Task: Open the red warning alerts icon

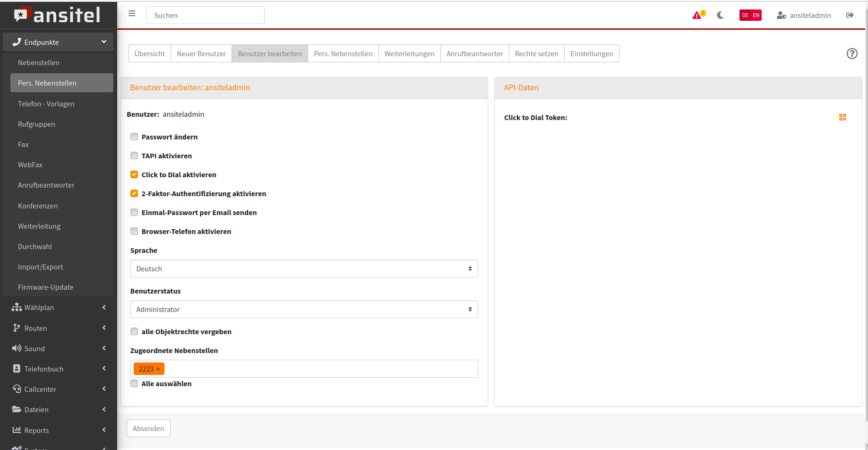Action: tap(697, 15)
